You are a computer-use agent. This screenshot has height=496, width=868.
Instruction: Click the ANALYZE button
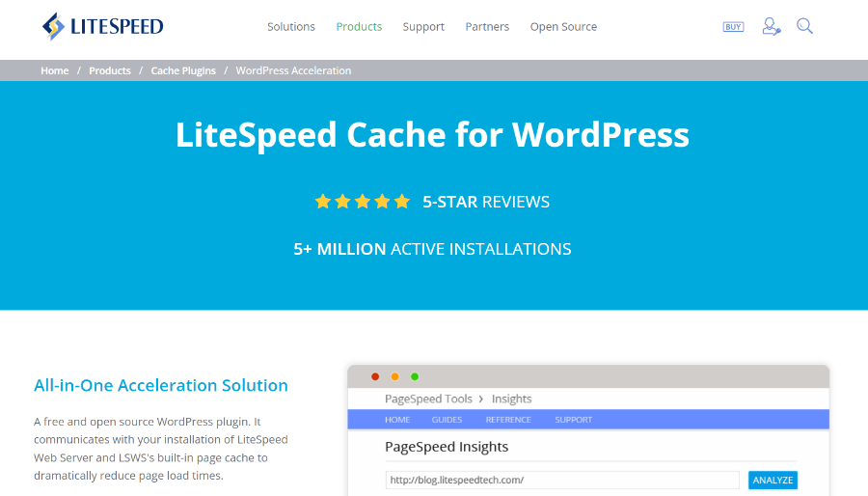[773, 480]
